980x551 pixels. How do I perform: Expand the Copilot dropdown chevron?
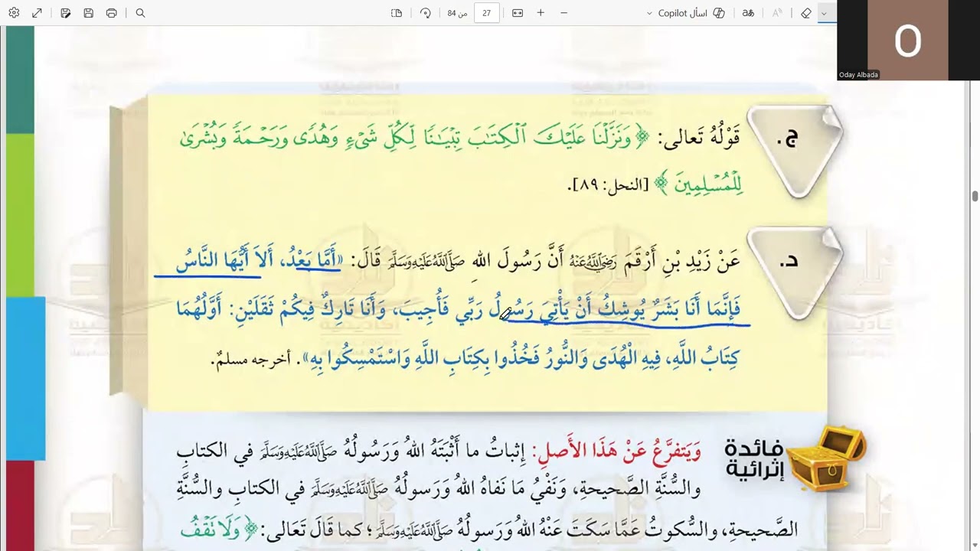click(649, 13)
